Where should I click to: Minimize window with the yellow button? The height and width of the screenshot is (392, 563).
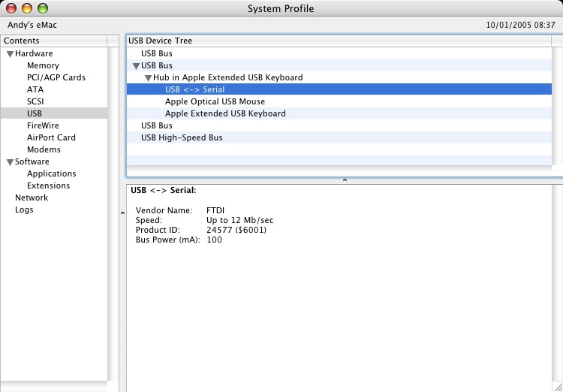coord(27,8)
